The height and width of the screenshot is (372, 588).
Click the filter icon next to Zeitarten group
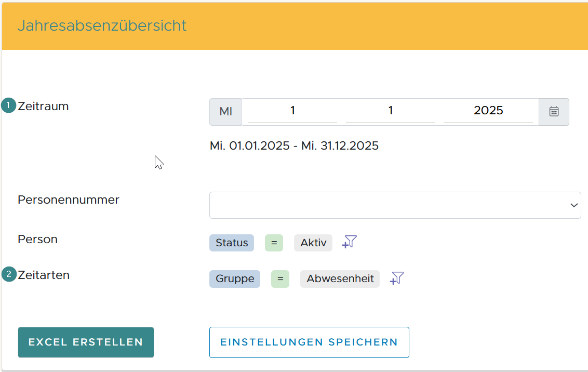click(396, 278)
